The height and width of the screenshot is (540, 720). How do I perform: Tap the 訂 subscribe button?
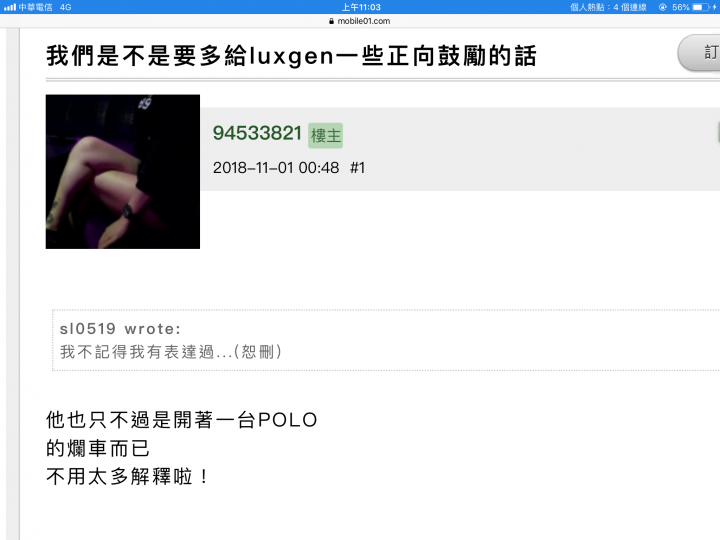click(x=699, y=53)
